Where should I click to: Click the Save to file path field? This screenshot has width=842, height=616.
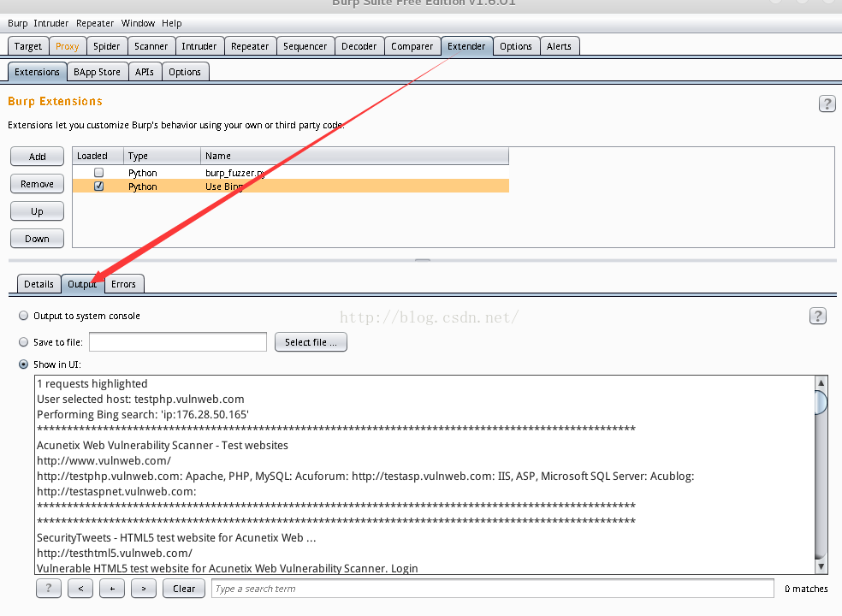pyautogui.click(x=178, y=342)
